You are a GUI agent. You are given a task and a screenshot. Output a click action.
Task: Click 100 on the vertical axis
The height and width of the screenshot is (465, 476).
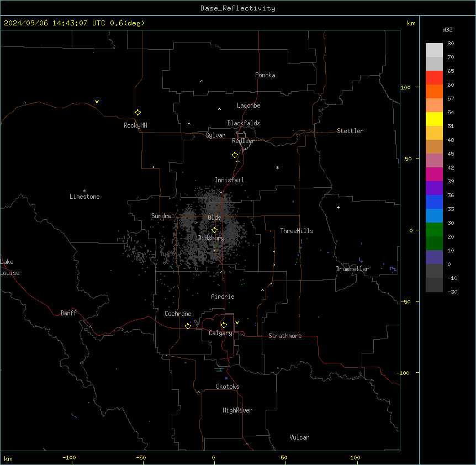405,87
